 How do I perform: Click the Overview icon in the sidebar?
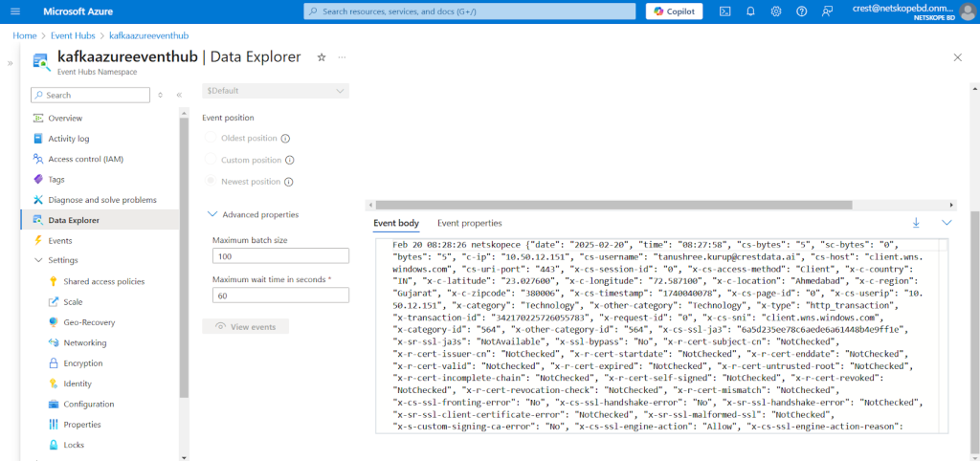38,118
